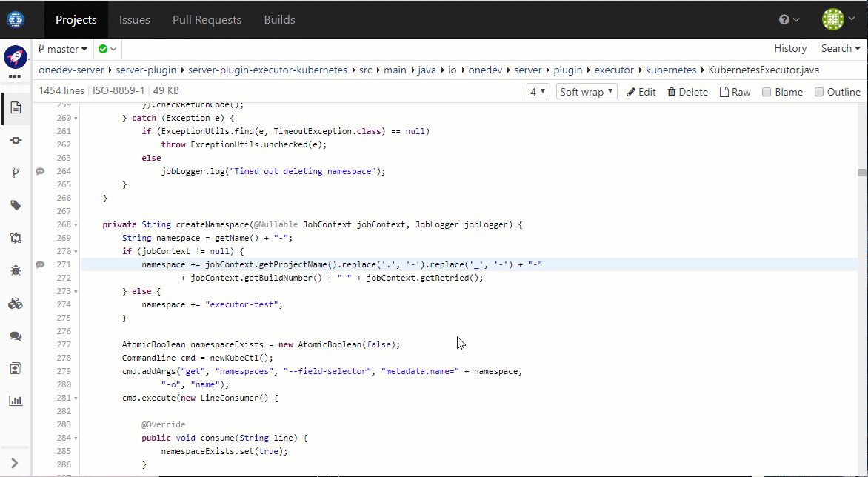The height and width of the screenshot is (477, 868).
Task: Enable the Blame checkbox
Action: [767, 92]
